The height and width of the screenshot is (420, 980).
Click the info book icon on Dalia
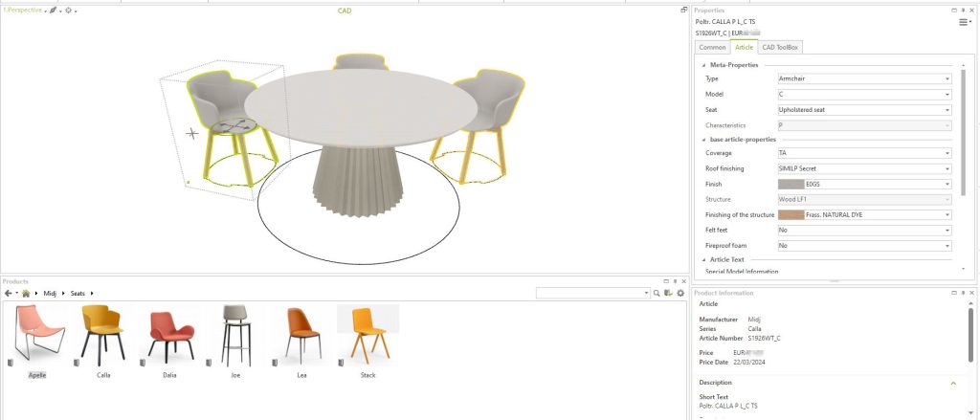point(143,363)
